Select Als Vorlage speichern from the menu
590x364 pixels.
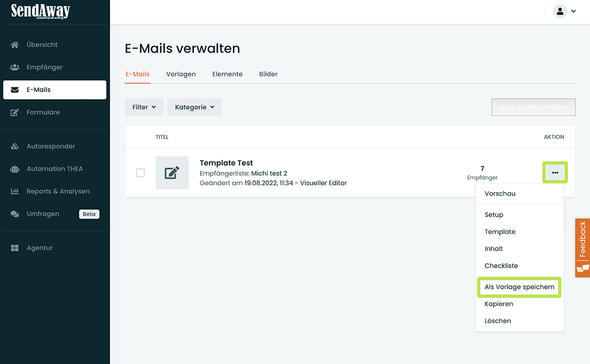point(519,287)
